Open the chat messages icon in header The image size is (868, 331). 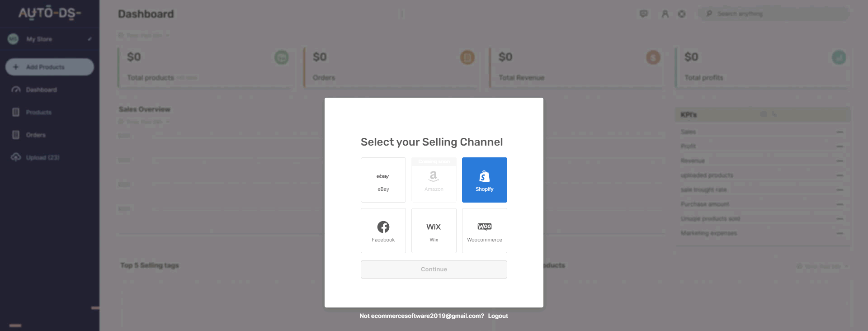(x=644, y=14)
